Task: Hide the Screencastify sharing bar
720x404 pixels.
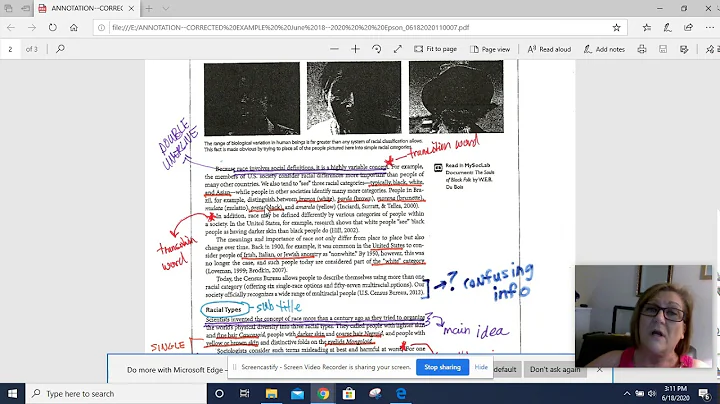Action: [481, 367]
